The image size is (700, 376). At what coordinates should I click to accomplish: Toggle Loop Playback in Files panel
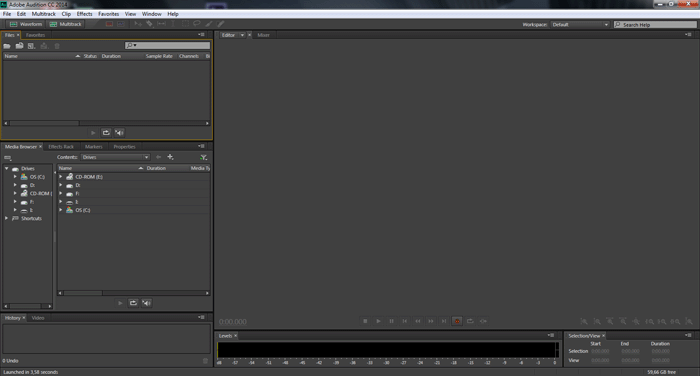click(x=106, y=133)
